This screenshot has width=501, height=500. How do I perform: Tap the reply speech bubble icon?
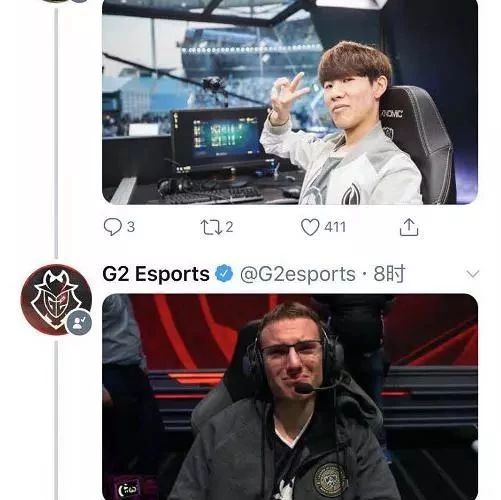113,227
